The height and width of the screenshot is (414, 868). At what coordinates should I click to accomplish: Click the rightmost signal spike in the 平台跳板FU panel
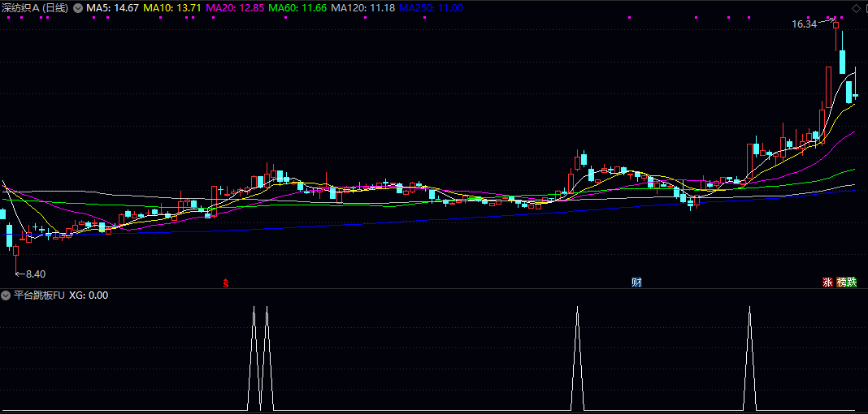point(750,358)
